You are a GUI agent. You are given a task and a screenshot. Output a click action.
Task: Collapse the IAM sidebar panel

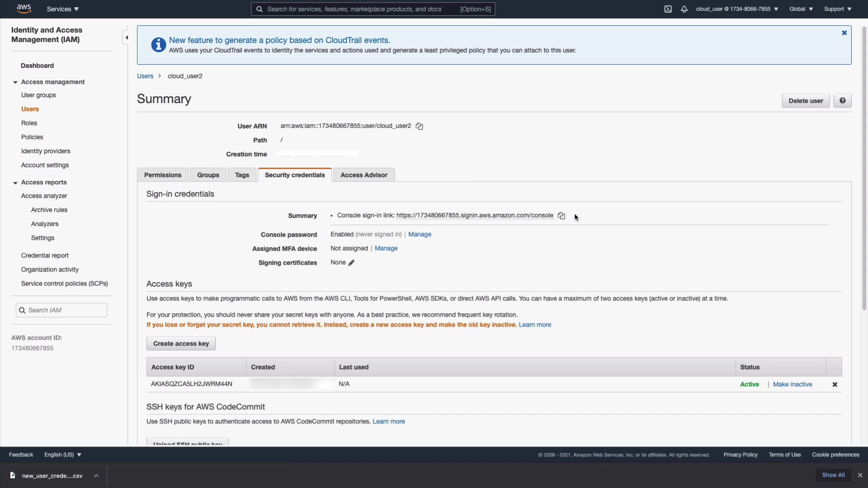tap(127, 38)
